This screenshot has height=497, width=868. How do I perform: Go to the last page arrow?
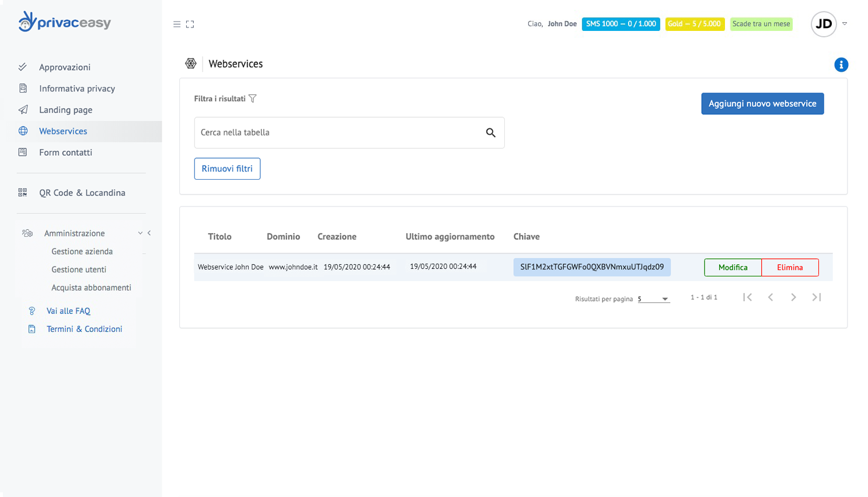816,297
